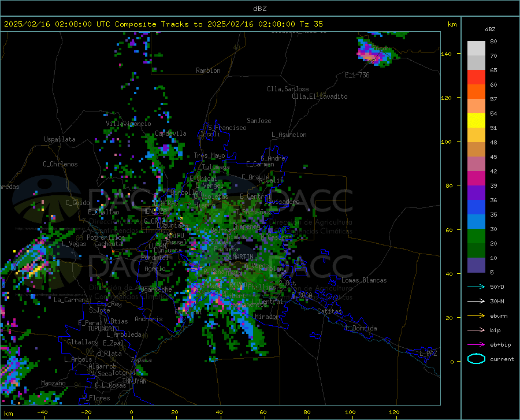Image resolution: width=520 pixels, height=420 pixels.
Task: Click the '140' vertical axis tick label
Action: (x=446, y=54)
